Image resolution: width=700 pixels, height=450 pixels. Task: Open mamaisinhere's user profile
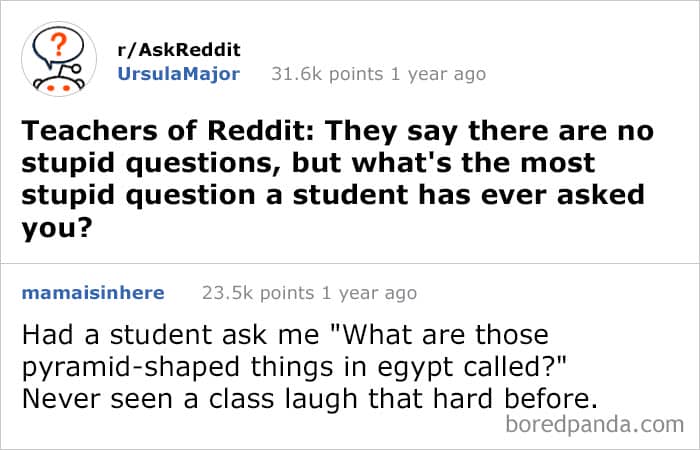[x=92, y=293]
